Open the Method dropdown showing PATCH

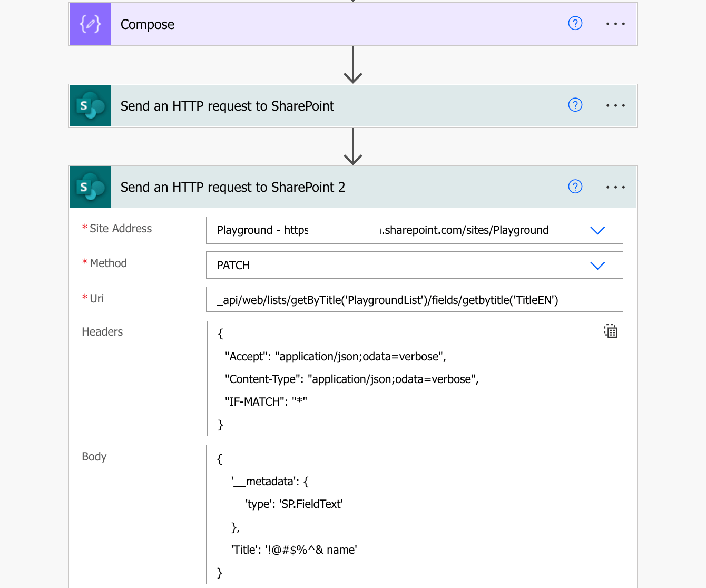tap(597, 265)
